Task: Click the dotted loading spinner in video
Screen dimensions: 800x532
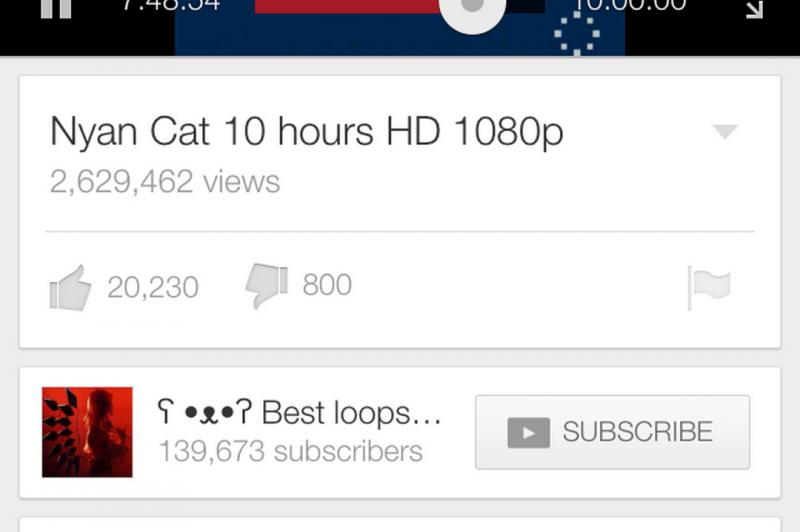Action: coord(577,34)
